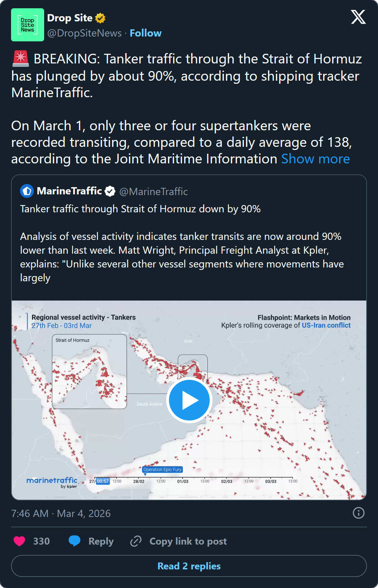Open the quoted MarineTraffic tweet
The width and height of the screenshot is (378, 588).
[x=189, y=241]
